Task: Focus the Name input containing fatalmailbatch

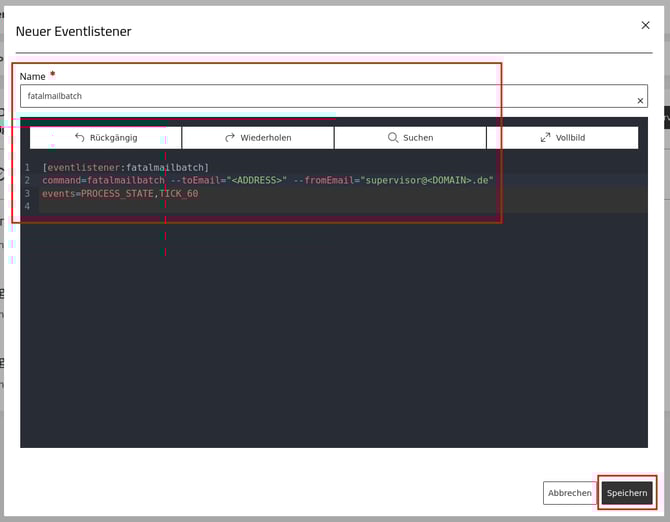Action: click(x=320, y=96)
